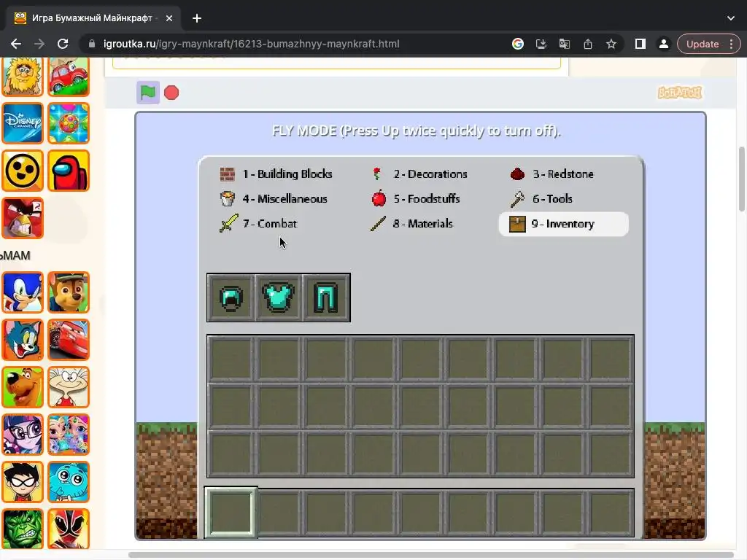Image resolution: width=747 pixels, height=560 pixels.
Task: Open the Tools category
Action: point(541,199)
